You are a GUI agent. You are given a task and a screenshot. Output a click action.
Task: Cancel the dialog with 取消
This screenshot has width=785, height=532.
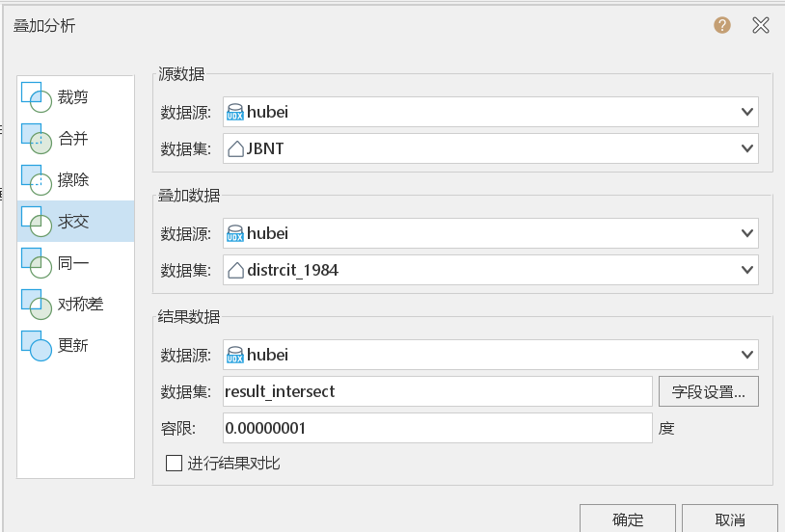(729, 519)
